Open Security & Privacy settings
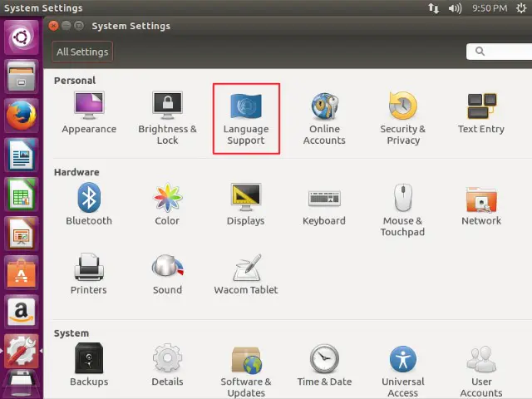 [402, 118]
